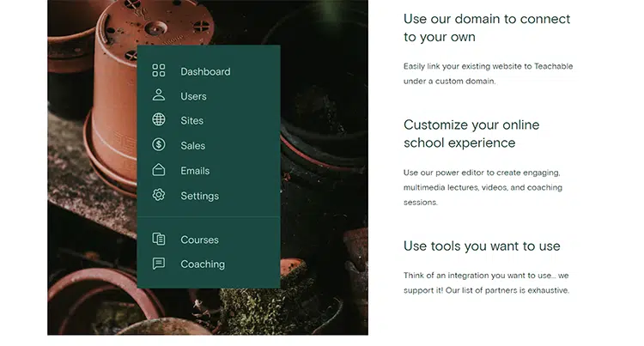The height and width of the screenshot is (346, 644).
Task: Go to the Sites menu text
Action: pyautogui.click(x=191, y=121)
